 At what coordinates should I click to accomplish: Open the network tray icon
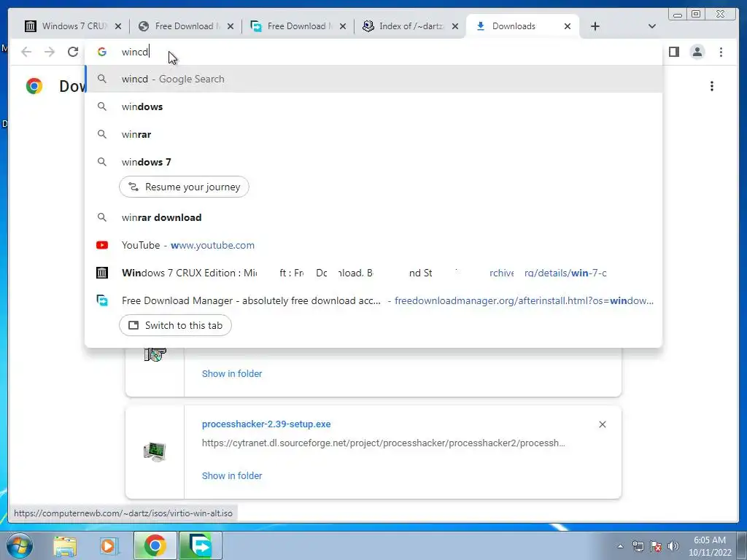pyautogui.click(x=638, y=546)
